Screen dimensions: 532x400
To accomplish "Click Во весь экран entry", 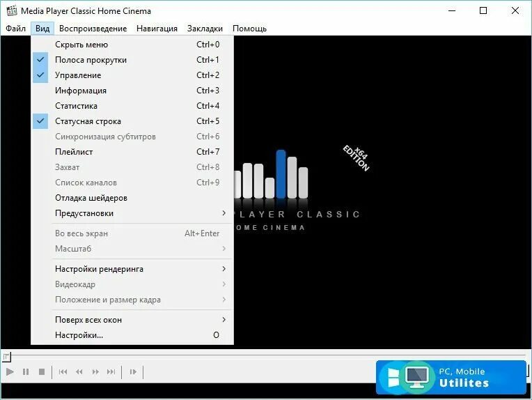I will click(x=132, y=233).
